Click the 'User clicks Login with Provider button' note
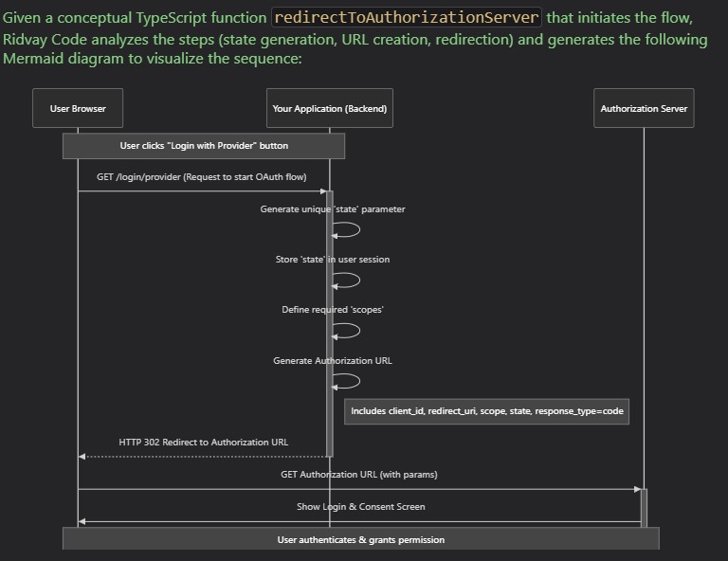 204,146
